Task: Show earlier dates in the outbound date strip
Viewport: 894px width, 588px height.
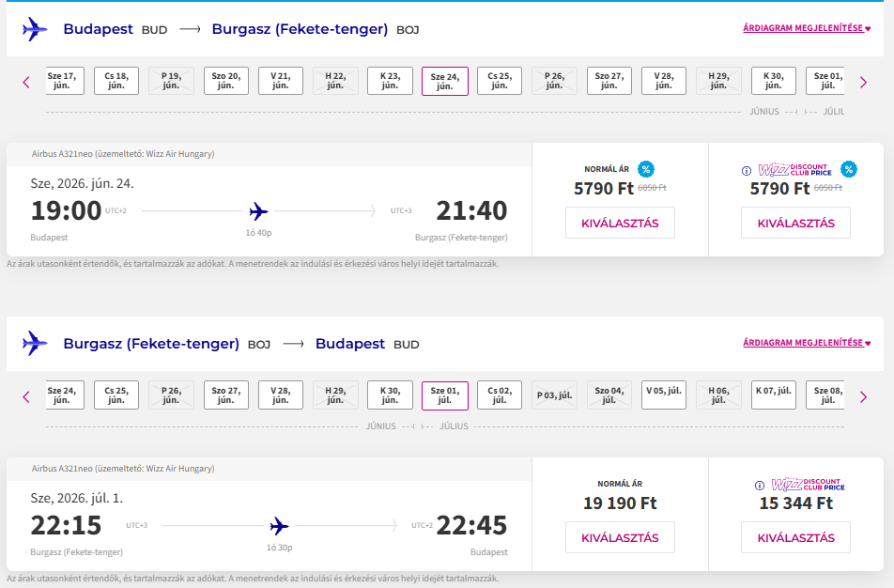Action: (26, 82)
